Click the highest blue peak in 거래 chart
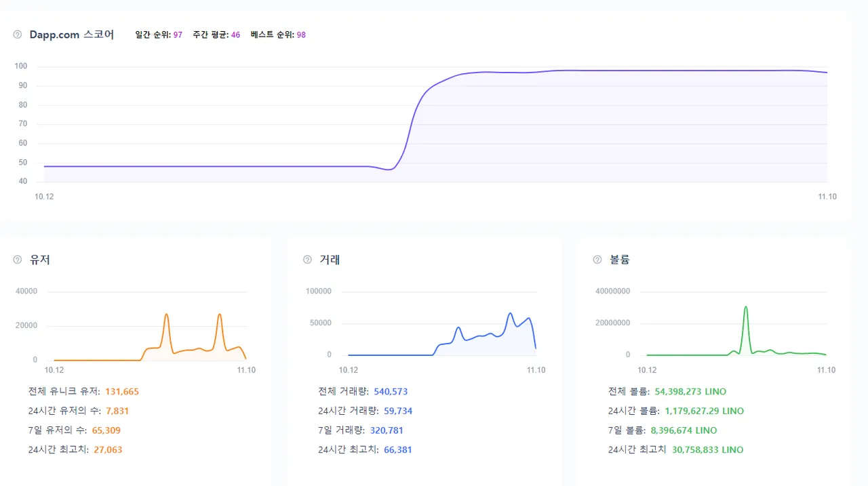The height and width of the screenshot is (486, 868). [511, 314]
